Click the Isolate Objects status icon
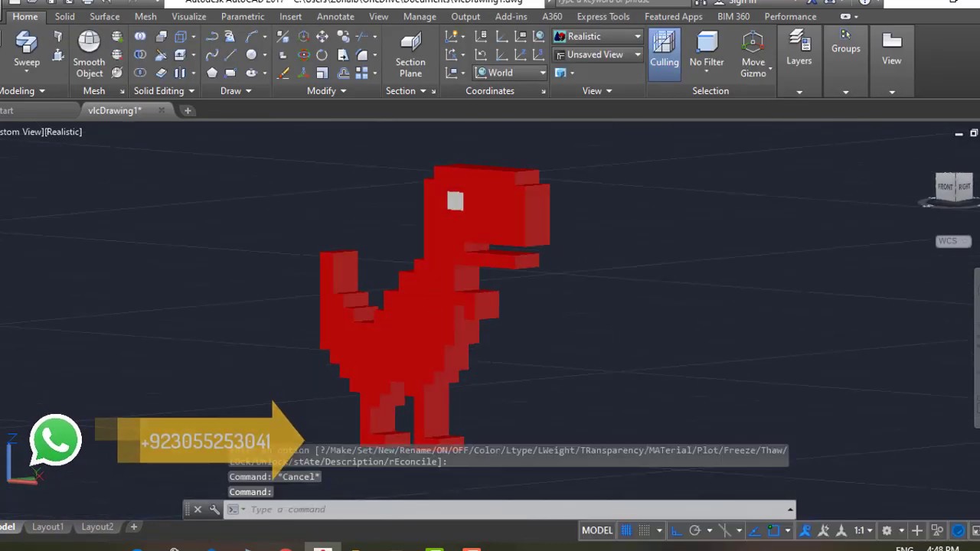The image size is (980, 551). [x=937, y=530]
